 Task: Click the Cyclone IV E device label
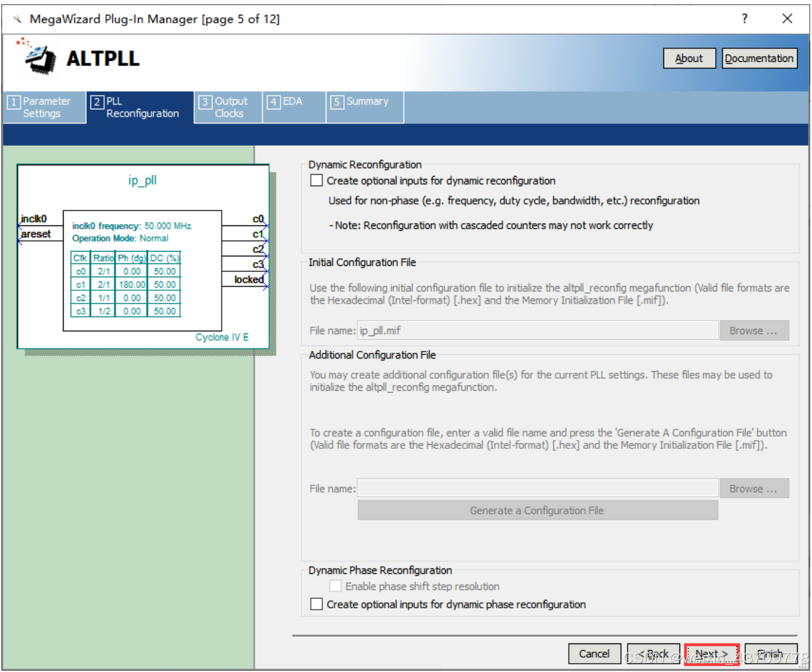point(222,337)
